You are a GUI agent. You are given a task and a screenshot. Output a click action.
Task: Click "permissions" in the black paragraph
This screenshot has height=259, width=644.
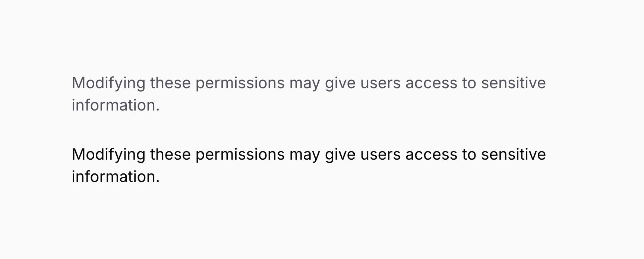click(240, 154)
